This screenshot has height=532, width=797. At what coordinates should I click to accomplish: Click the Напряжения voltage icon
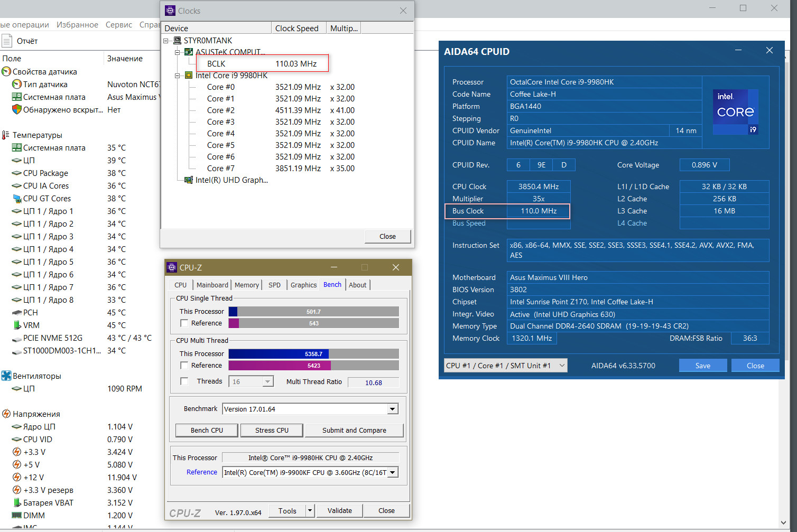click(x=6, y=414)
